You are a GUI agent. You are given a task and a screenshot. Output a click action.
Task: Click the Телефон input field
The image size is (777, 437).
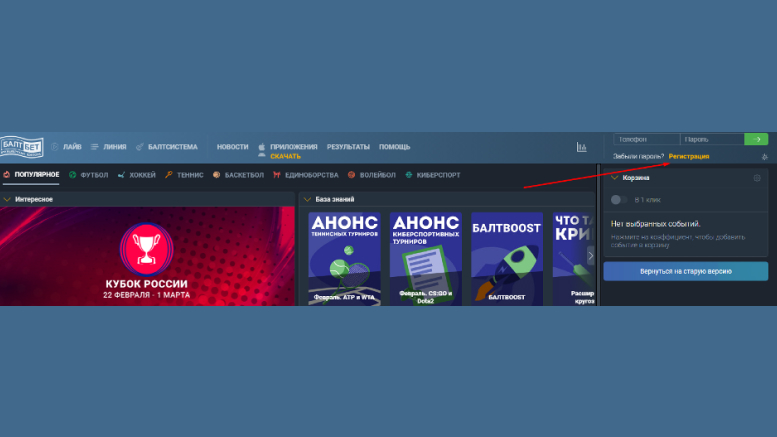point(646,139)
